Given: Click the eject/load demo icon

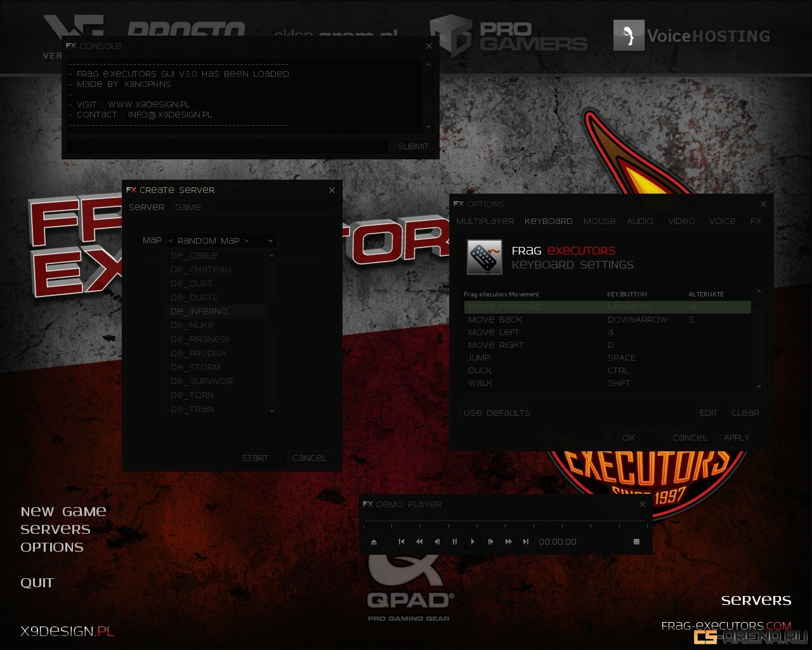Looking at the screenshot, I should (x=374, y=541).
